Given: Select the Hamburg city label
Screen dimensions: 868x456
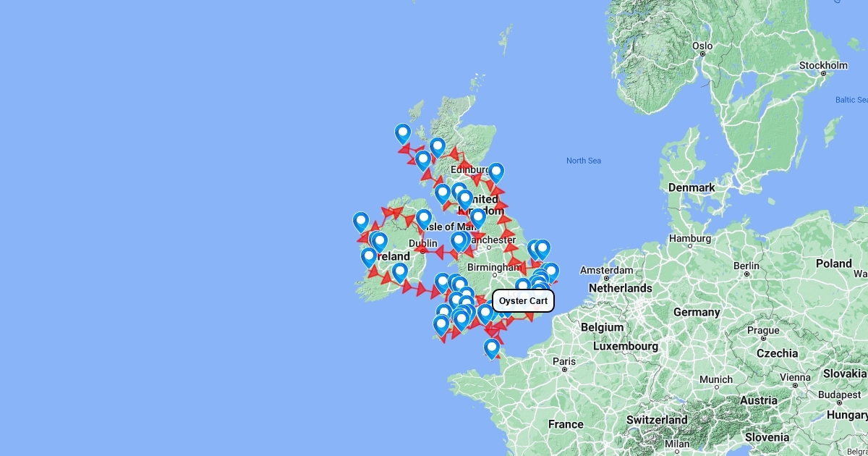Looking at the screenshot, I should [690, 238].
